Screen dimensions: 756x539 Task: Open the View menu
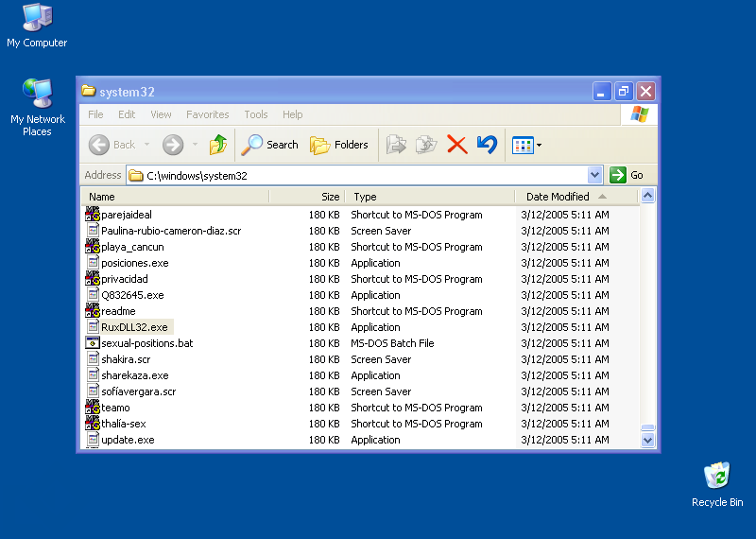click(161, 114)
